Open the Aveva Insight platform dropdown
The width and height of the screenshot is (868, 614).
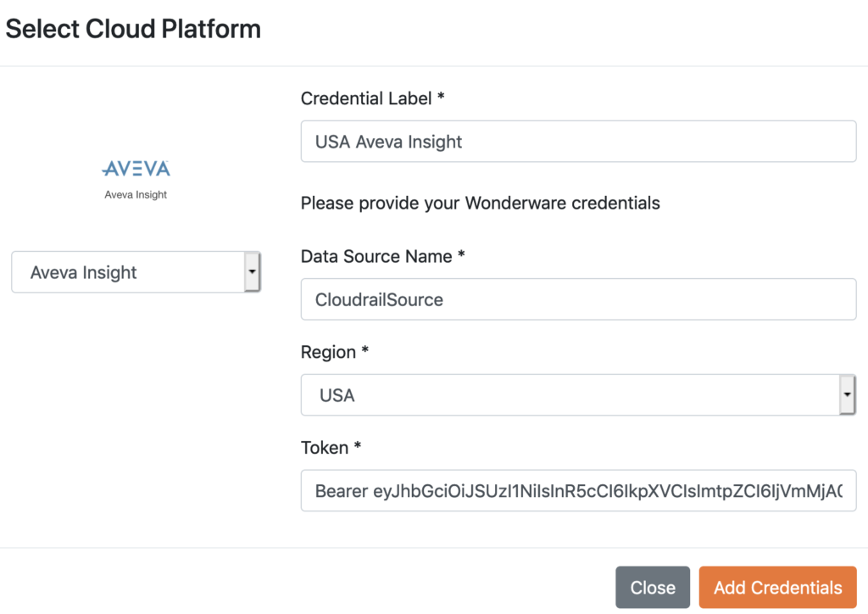point(136,272)
